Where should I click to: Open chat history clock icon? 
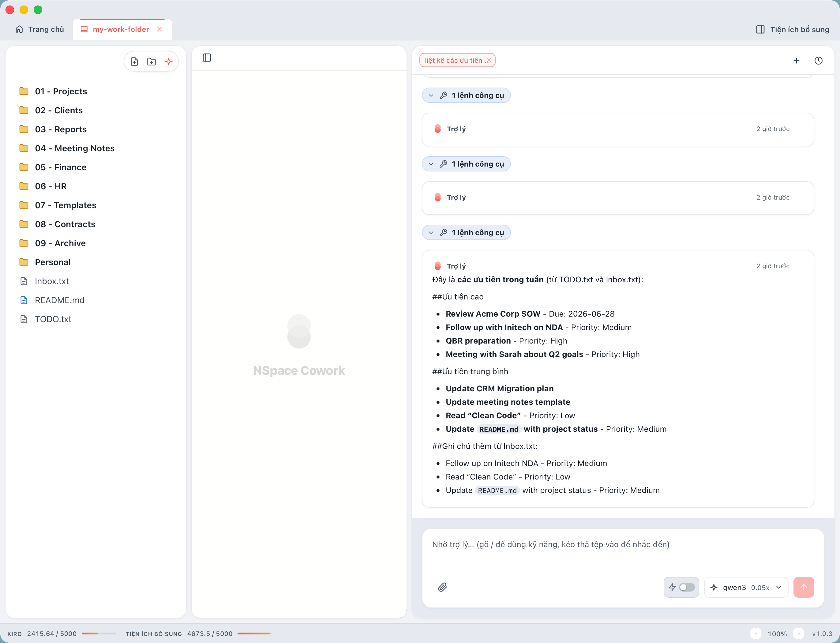point(819,61)
